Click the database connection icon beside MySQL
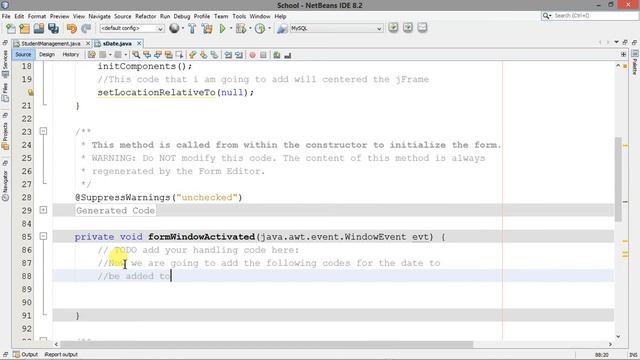 (x=282, y=29)
